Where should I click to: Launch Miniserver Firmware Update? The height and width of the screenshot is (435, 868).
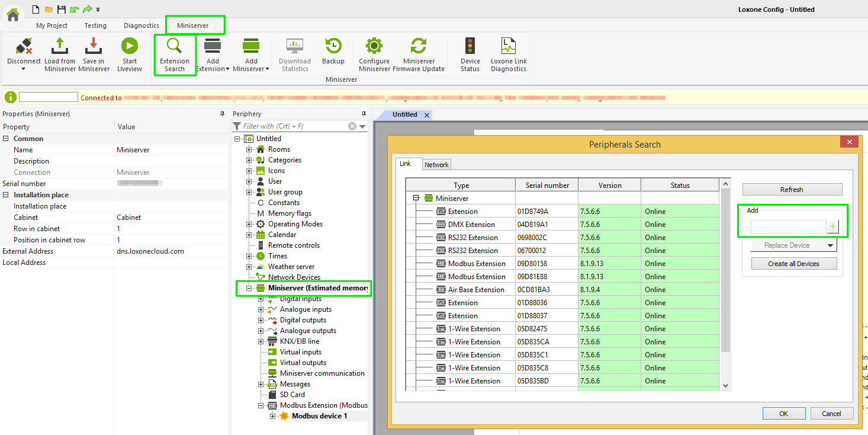[x=419, y=47]
